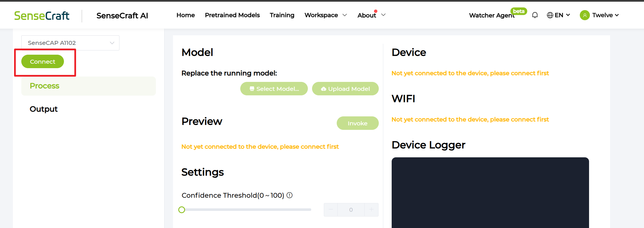Click the Confidence Threshold slider handle

(x=182, y=210)
